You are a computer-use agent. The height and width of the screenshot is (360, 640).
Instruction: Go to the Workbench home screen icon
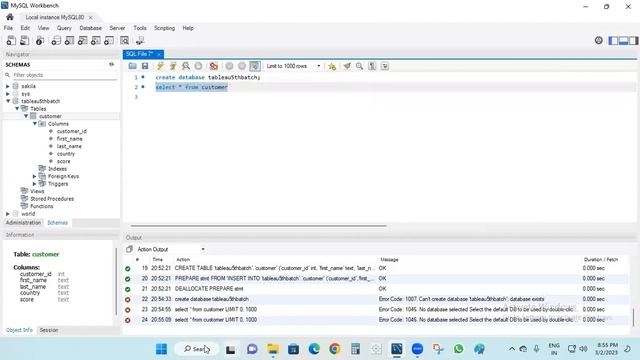point(10,17)
